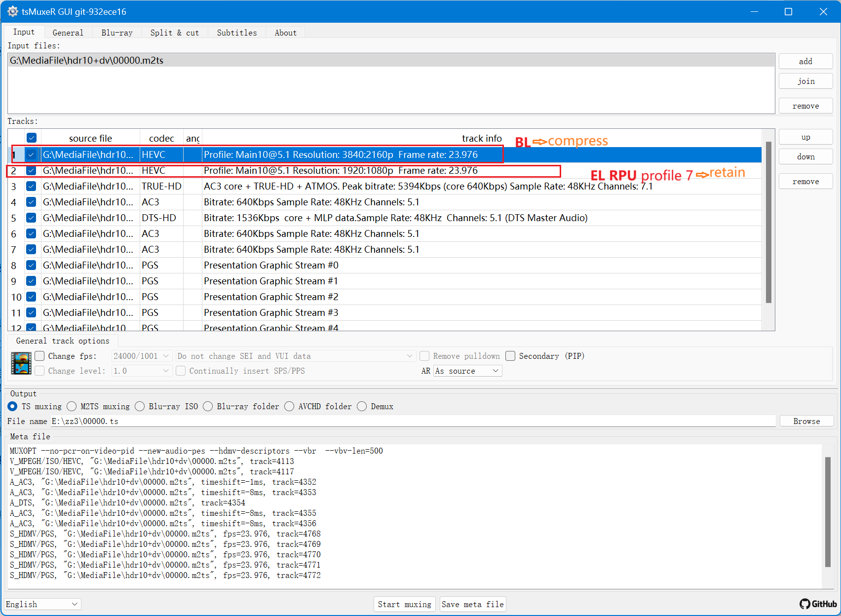Click the tracks remove button

coord(805,181)
